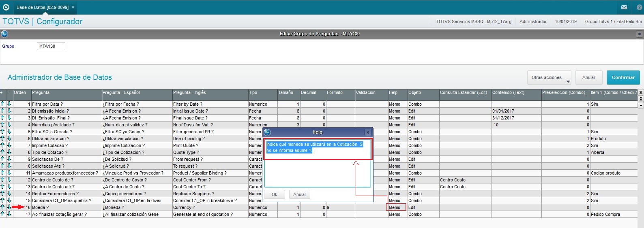This screenshot has height=228, width=644.
Task: Click the 'Aberta' item cell
Action: pyautogui.click(x=614, y=152)
